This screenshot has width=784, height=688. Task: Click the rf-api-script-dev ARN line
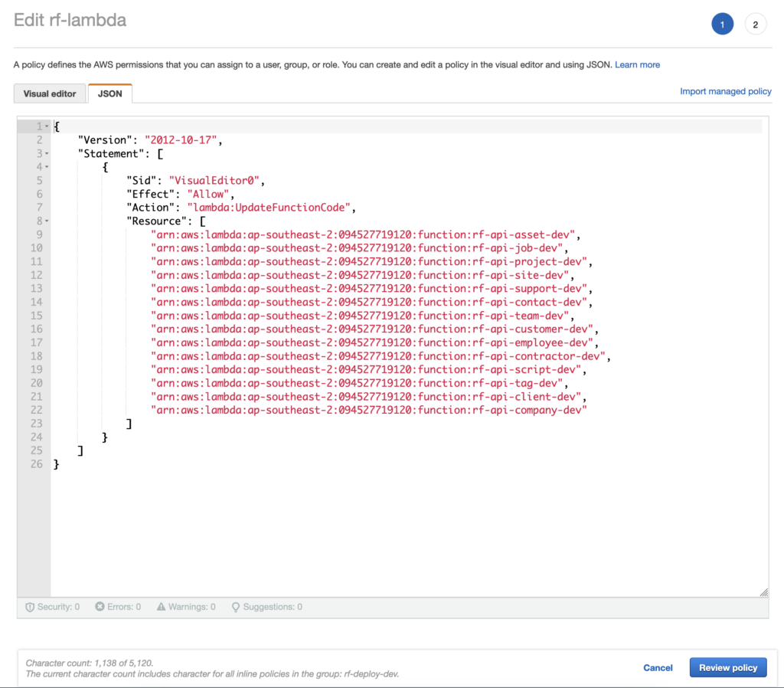point(365,370)
